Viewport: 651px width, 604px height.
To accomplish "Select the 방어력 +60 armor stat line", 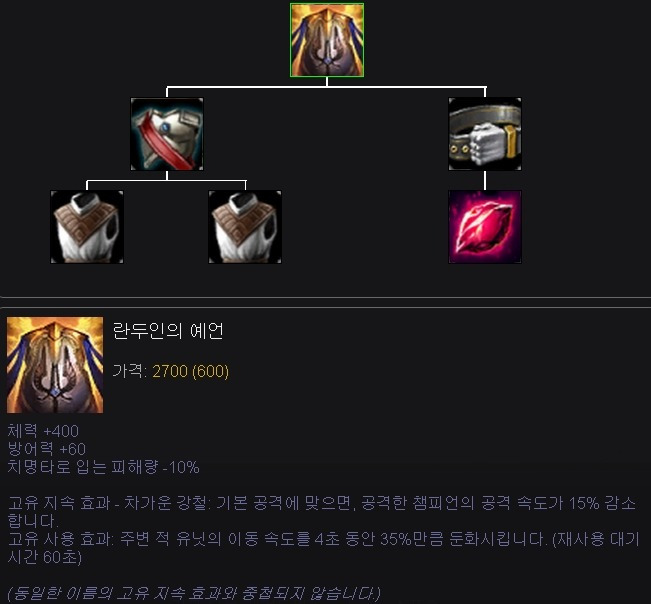I will (47, 449).
